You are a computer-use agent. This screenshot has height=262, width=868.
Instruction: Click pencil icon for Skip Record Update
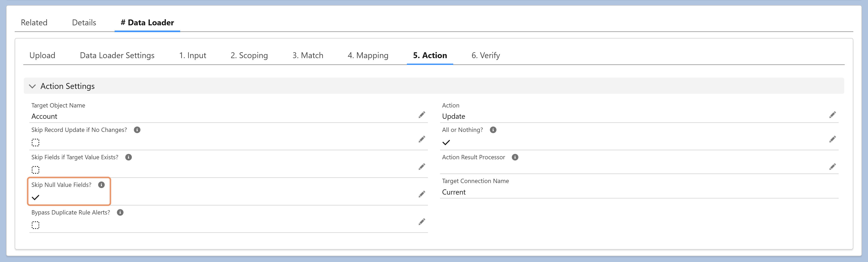tap(422, 139)
